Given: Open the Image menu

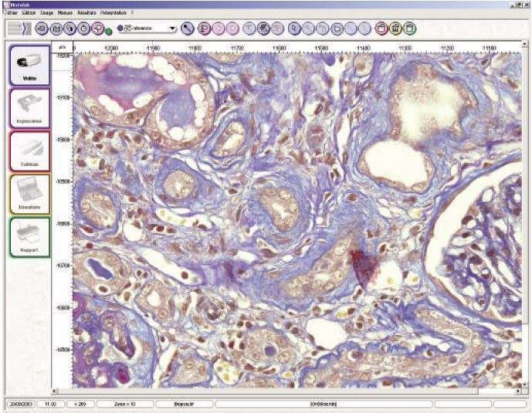Looking at the screenshot, I should 47,14.
